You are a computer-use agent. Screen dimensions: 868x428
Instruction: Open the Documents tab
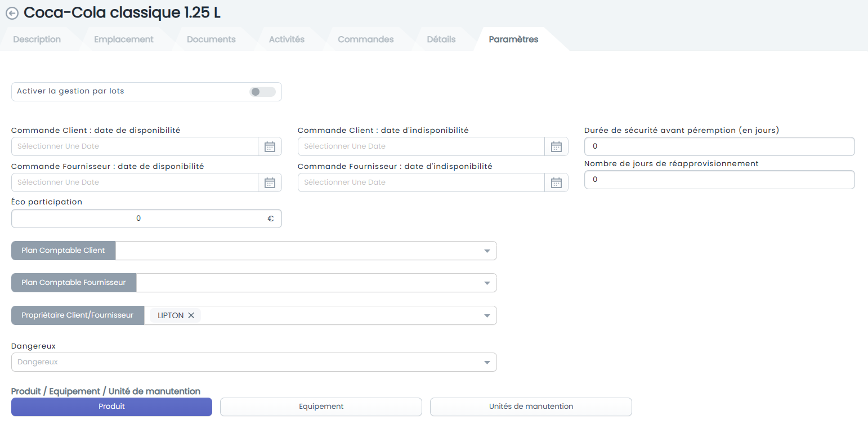[211, 39]
